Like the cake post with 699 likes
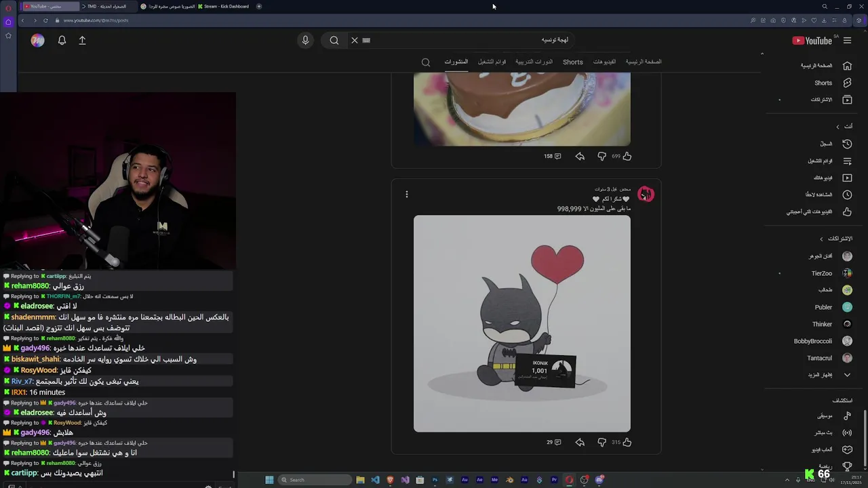868x488 pixels. pos(627,156)
